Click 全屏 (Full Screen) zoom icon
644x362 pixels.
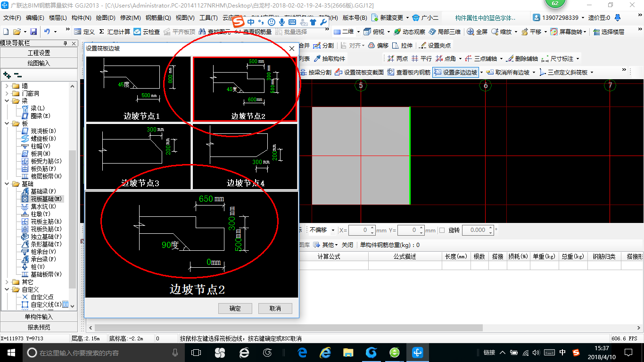pos(477,32)
